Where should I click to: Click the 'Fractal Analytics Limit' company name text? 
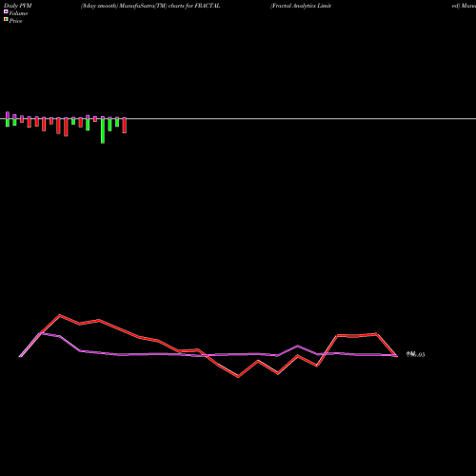(301, 6)
